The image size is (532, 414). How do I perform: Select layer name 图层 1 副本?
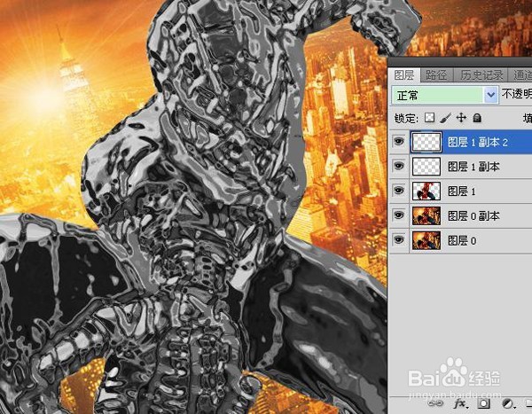click(473, 167)
